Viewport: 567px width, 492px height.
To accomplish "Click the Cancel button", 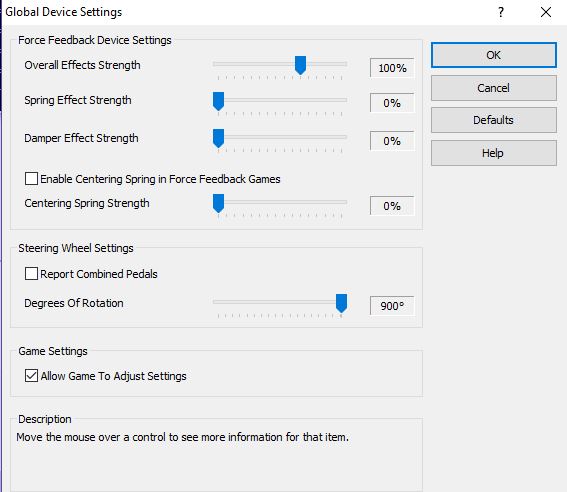I will (x=494, y=88).
